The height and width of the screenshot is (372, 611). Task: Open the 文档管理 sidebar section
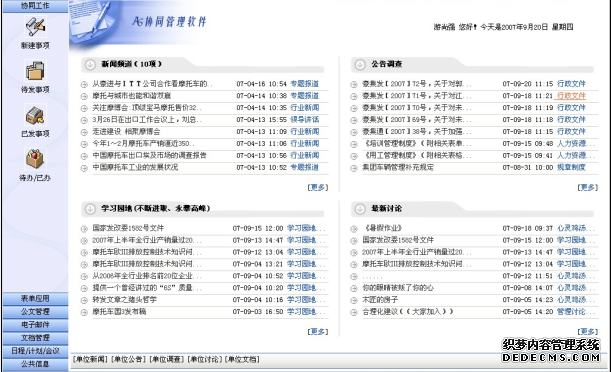click(x=35, y=338)
